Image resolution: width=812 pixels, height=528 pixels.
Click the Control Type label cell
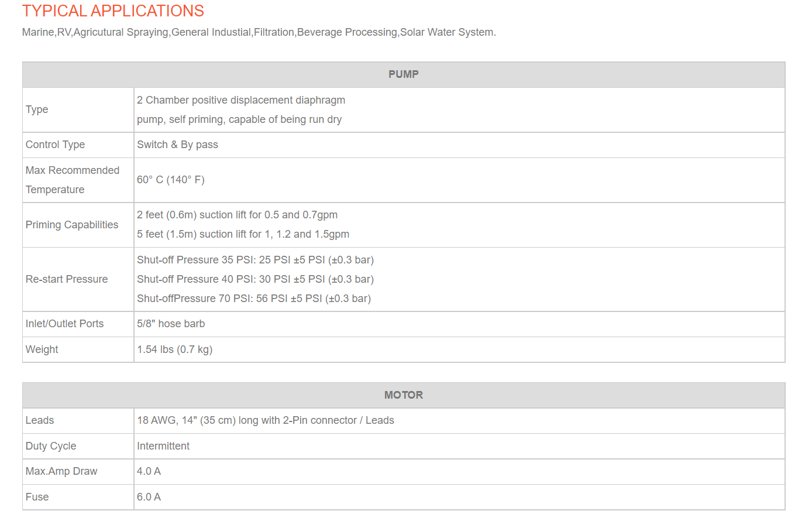pos(78,145)
